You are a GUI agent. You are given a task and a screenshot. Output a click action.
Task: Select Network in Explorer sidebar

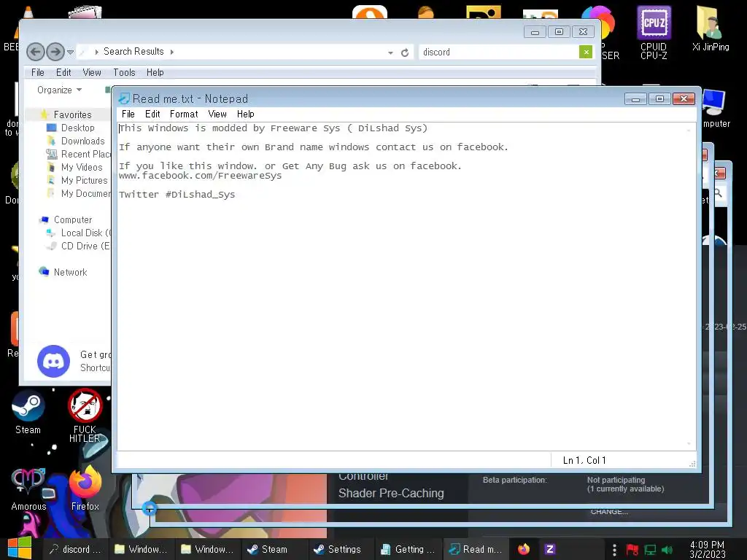(x=70, y=272)
